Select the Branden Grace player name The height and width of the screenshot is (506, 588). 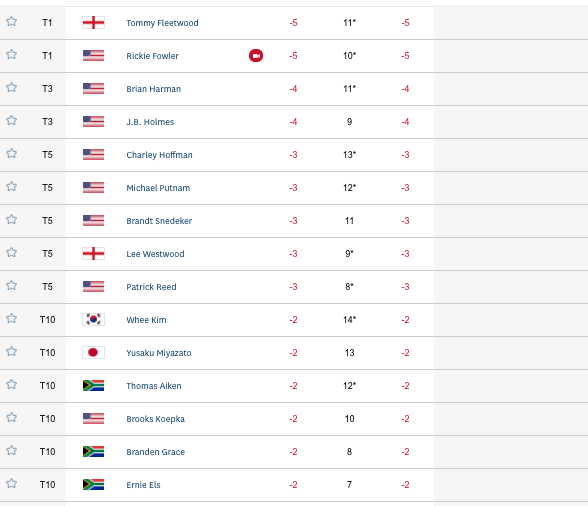155,452
